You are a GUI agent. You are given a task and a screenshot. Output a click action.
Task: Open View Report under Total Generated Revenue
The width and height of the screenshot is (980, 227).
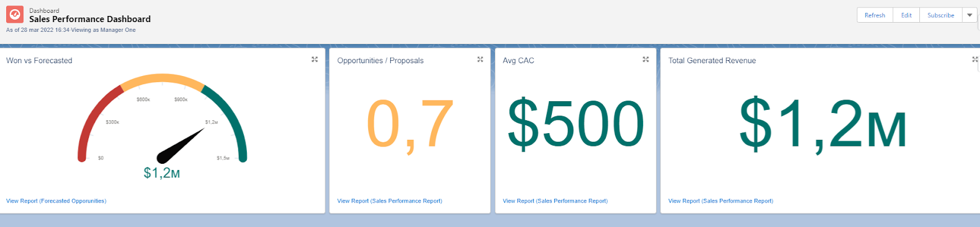pyautogui.click(x=720, y=201)
